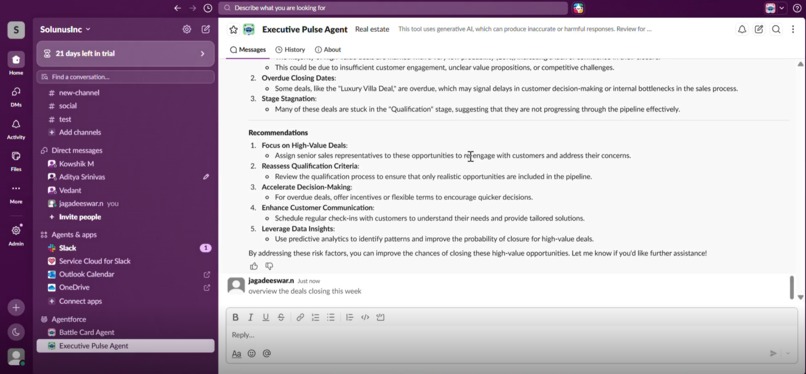
Task: Toggle the Aa formatting toolbar visibility
Action: pos(236,353)
